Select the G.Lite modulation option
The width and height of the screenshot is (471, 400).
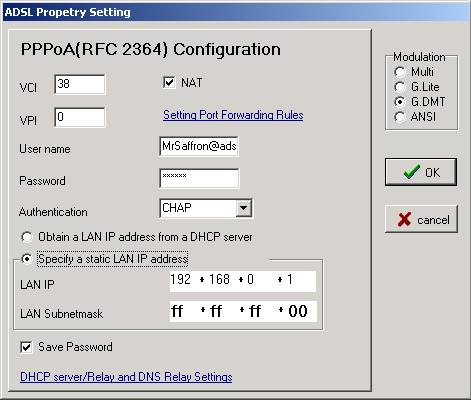click(399, 87)
